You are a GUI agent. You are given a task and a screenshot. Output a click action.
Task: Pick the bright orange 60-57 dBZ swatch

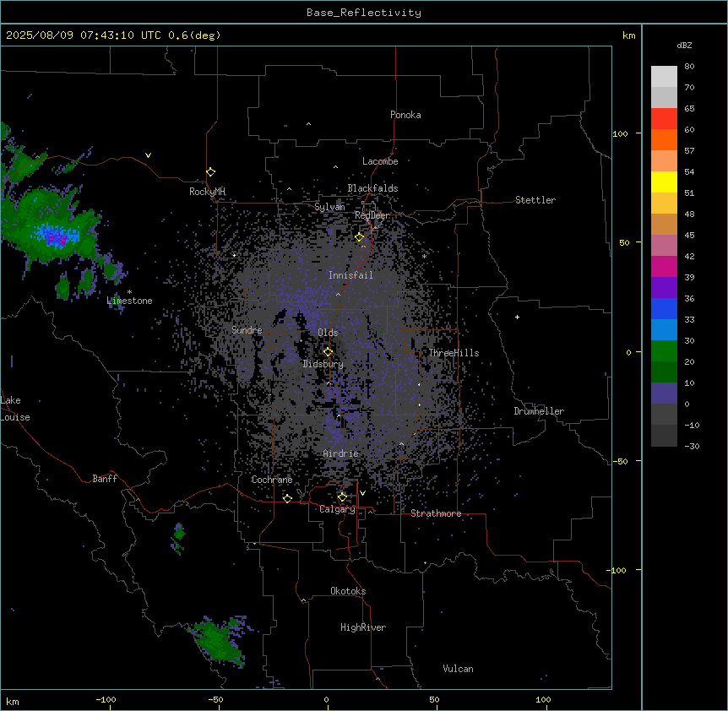pyautogui.click(x=664, y=139)
